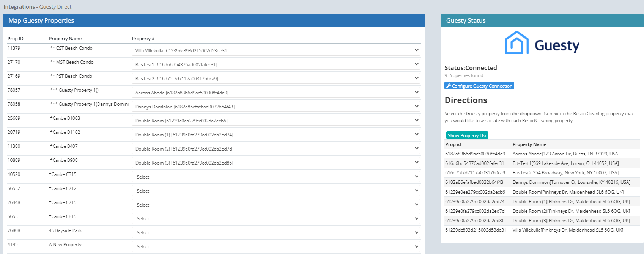Expand the -Select- dropdown for Caribe C715
Screen dimensions: 644x254
click(x=276, y=205)
